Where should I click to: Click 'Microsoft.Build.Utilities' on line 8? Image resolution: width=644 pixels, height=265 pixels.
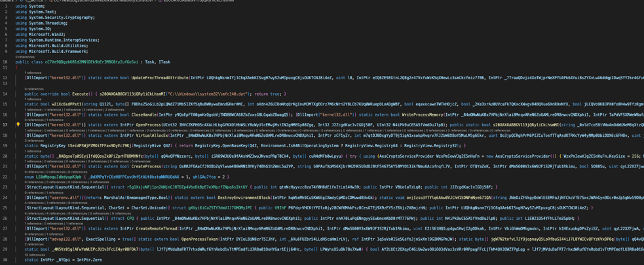point(57,46)
